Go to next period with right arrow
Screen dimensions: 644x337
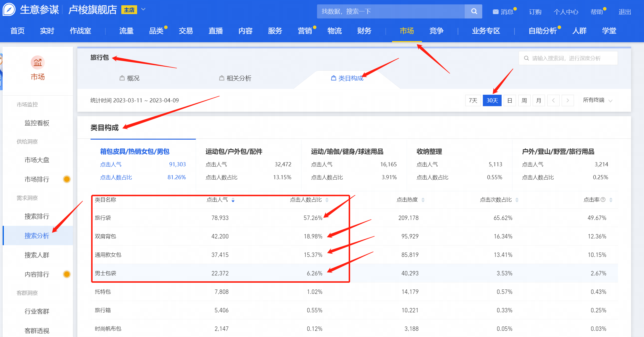coord(568,100)
